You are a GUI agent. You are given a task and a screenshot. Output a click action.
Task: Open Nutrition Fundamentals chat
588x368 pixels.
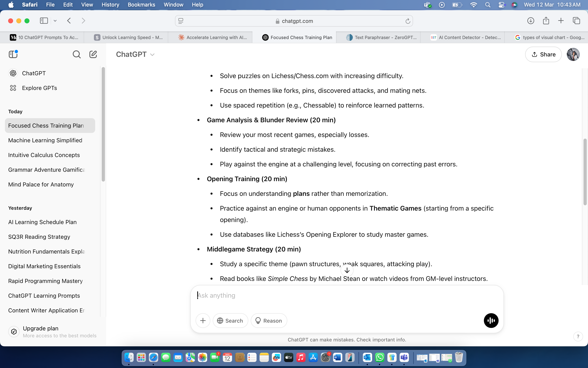(x=50, y=251)
